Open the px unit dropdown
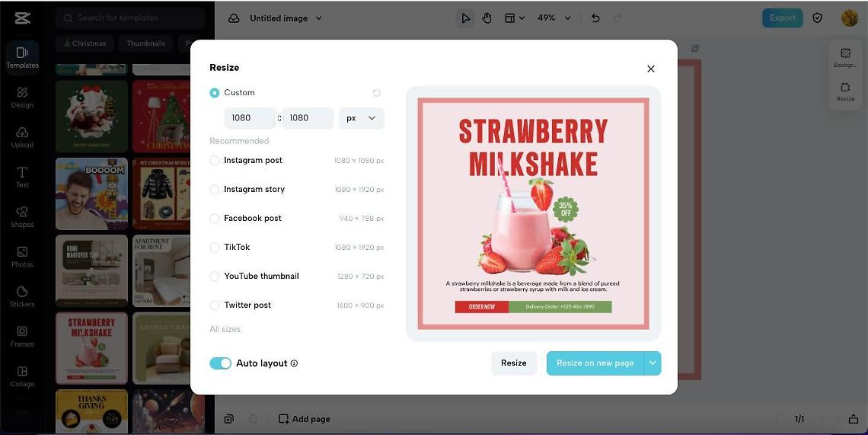868x435 pixels. coord(362,118)
